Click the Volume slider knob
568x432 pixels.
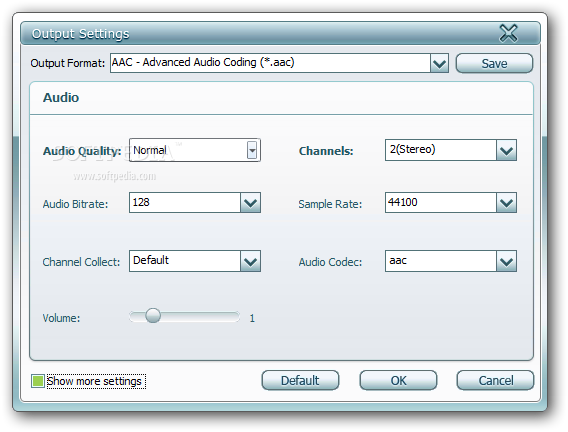(x=153, y=316)
